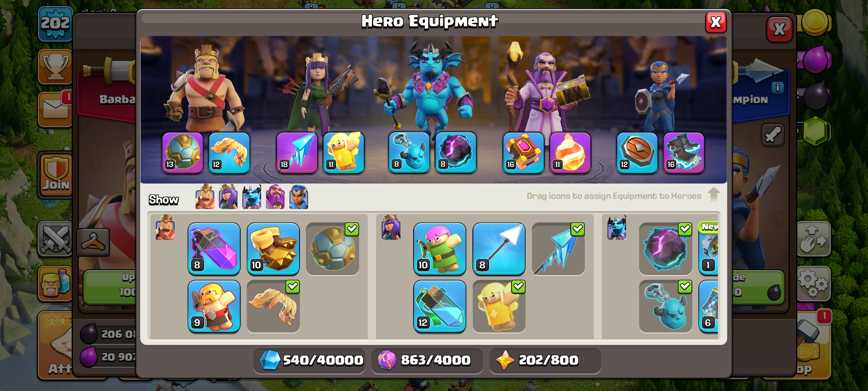Screen dimensions: 868x391
Task: Toggle the equipped Spiky Ball in the King list
Action: coord(332,249)
